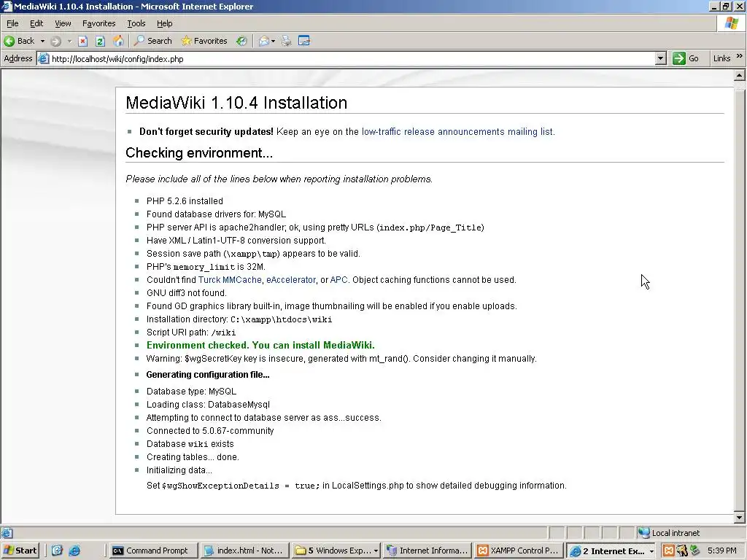Image resolution: width=747 pixels, height=560 pixels.
Task: Open the low-traffic release announcements mailing list link
Action: coord(457,131)
